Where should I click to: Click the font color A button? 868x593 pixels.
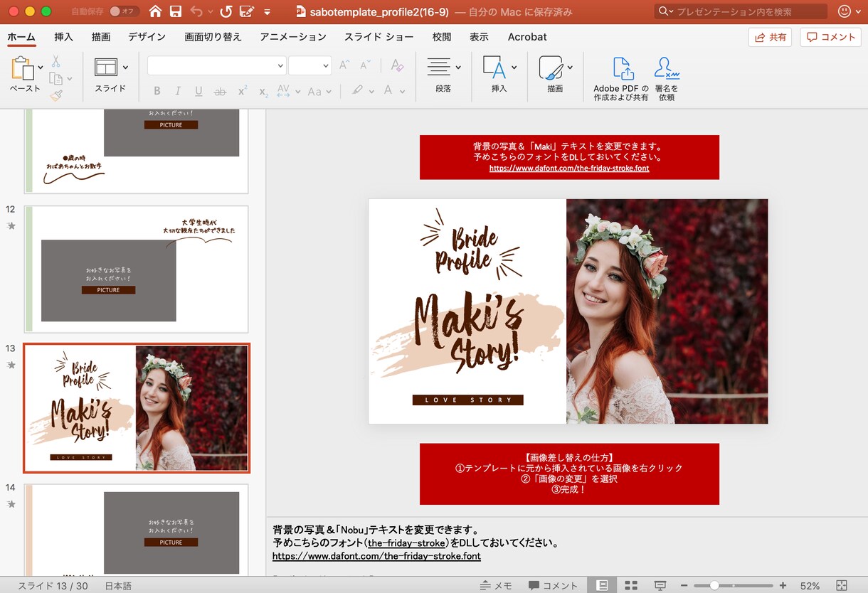[x=388, y=90]
